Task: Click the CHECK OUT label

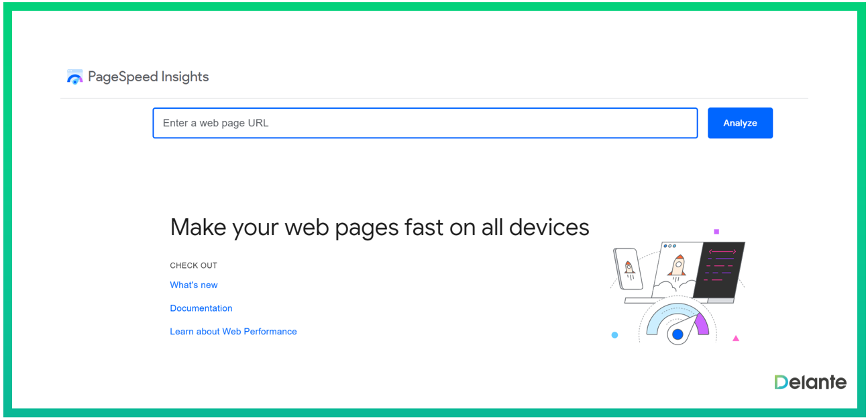Action: pos(194,265)
